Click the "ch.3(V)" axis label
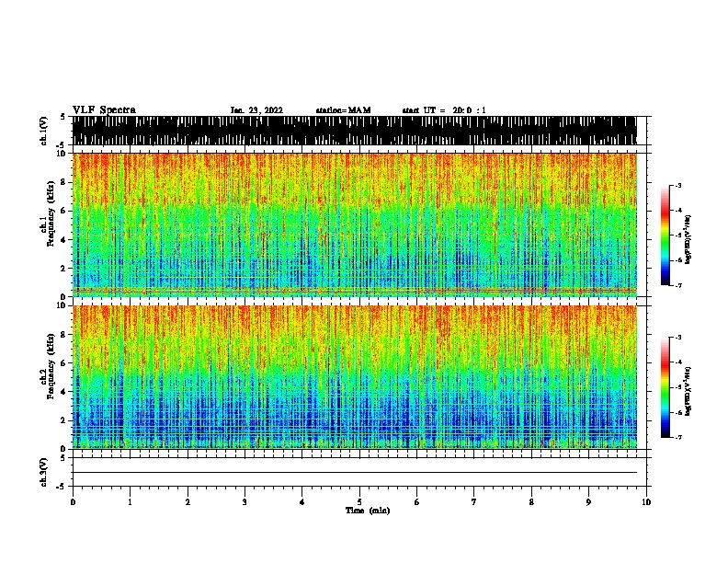 44,472
